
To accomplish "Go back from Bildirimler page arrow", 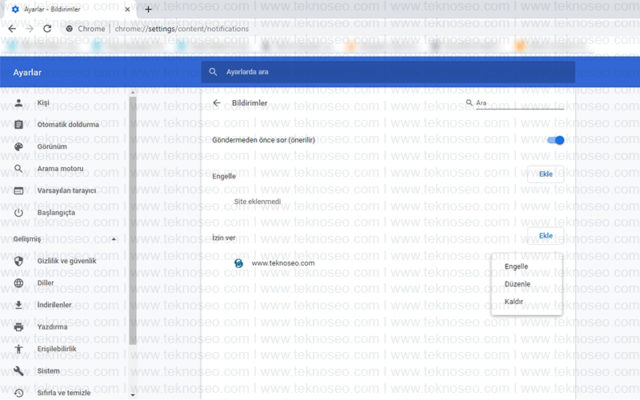I will pos(217,103).
